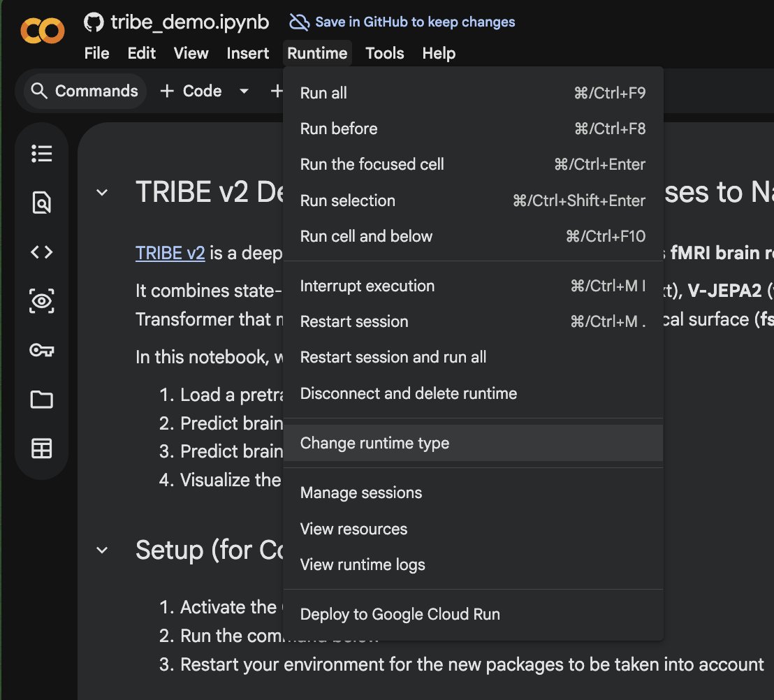774x700 pixels.
Task: Click the Google Colab logo
Action: [42, 30]
